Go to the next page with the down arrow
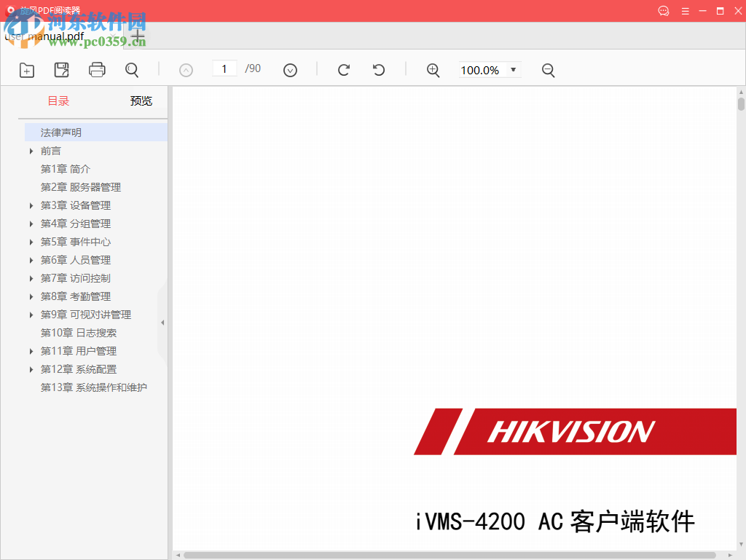This screenshot has width=746, height=560. tap(290, 71)
